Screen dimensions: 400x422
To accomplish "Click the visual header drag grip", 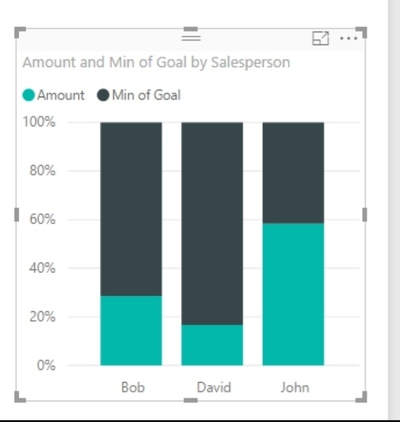I will [x=191, y=37].
